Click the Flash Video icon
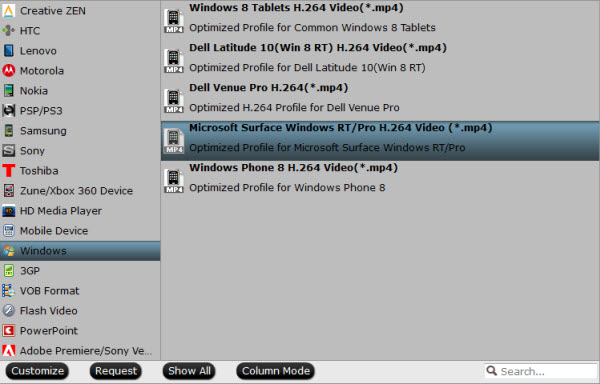 (x=8, y=311)
